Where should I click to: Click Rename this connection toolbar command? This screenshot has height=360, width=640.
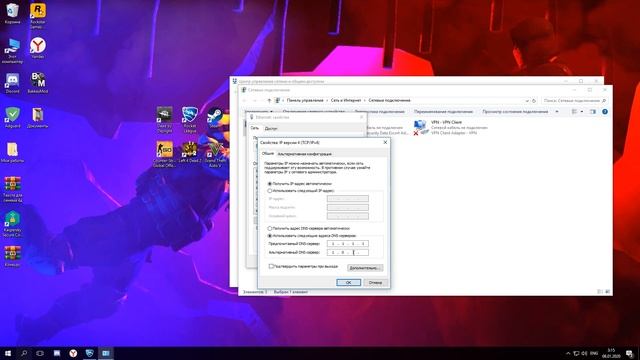(x=443, y=111)
